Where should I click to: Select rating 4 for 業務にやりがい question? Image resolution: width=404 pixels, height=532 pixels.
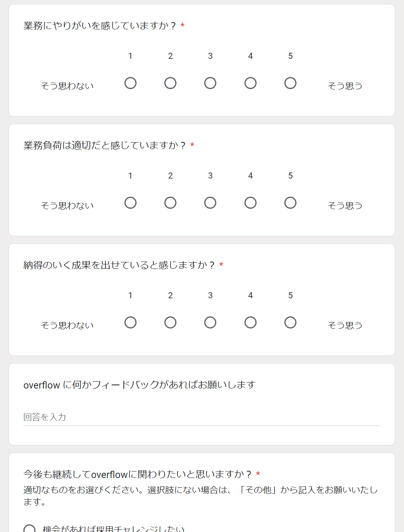tap(251, 83)
